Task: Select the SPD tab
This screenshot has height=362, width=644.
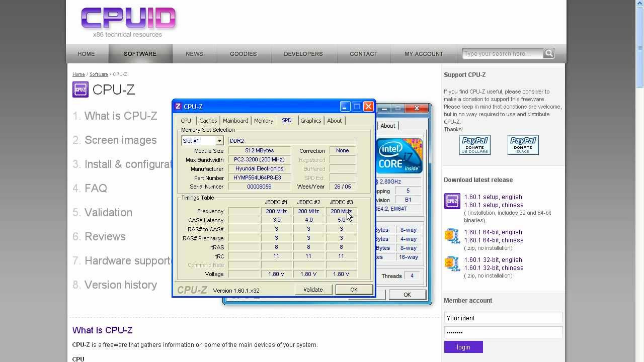Action: coord(287,120)
